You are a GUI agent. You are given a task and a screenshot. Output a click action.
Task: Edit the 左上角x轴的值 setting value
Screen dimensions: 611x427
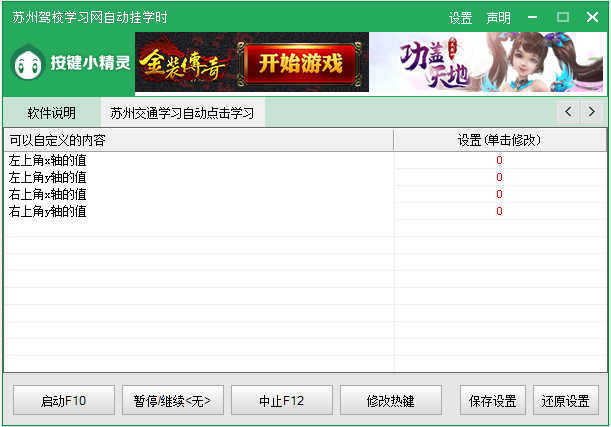click(499, 160)
